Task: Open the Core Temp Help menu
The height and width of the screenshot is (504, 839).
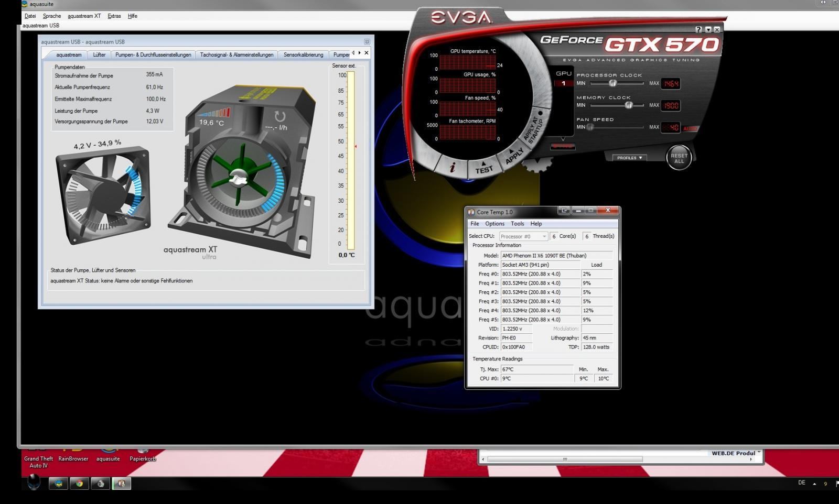Action: coord(536,224)
